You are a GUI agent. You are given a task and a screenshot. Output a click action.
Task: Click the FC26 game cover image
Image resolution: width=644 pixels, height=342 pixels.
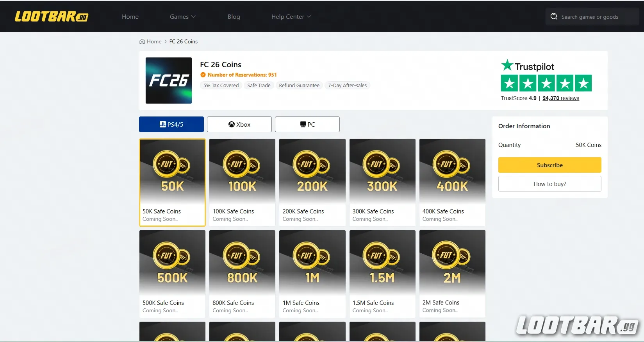pyautogui.click(x=169, y=81)
